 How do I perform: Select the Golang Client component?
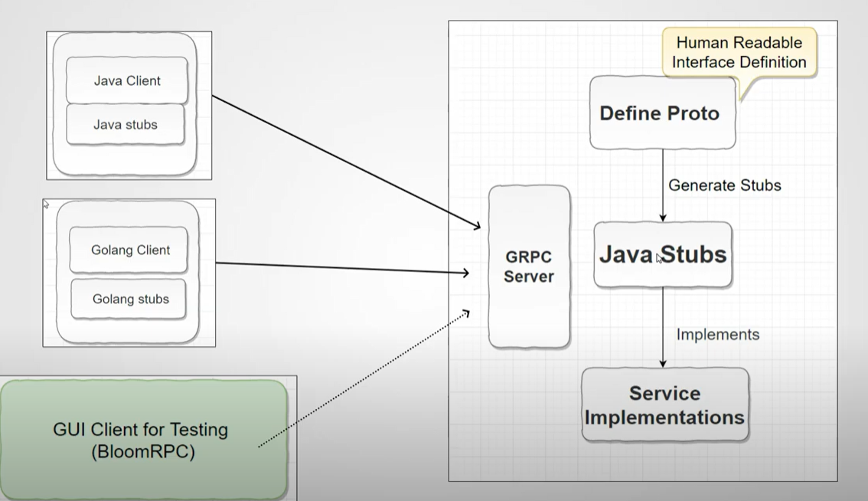[128, 249]
